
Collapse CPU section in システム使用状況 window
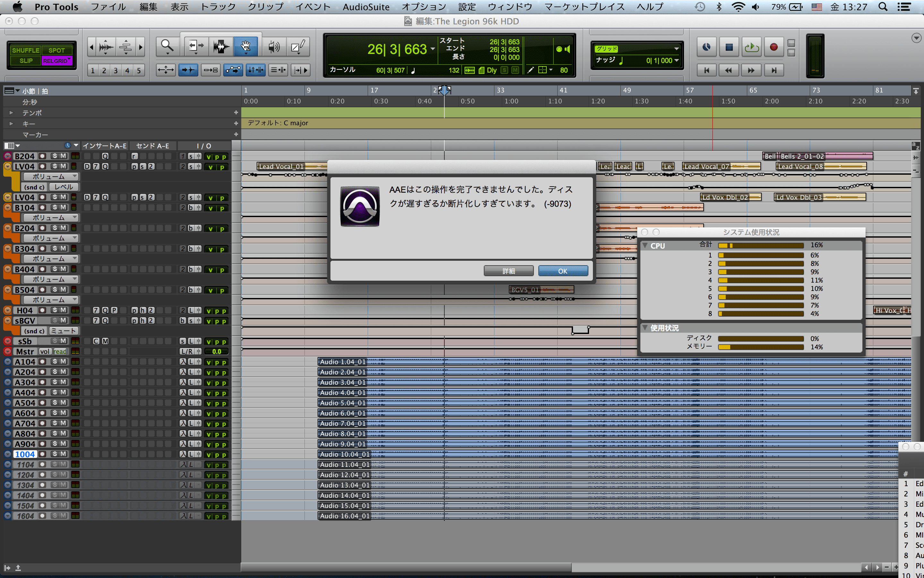[645, 245]
